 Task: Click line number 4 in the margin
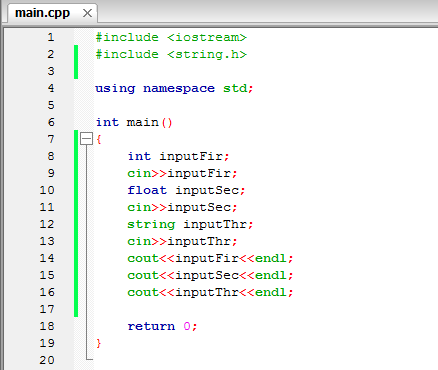pyautogui.click(x=51, y=88)
